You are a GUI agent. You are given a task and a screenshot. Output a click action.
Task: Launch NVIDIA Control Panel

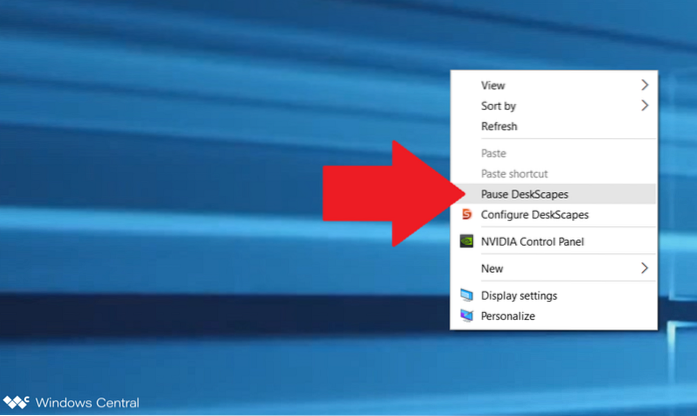click(x=532, y=241)
